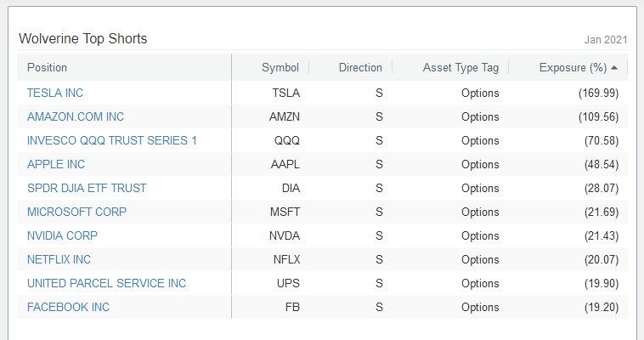This screenshot has width=644, height=340.
Task: Select the NVDA symbol cell
Action: (x=285, y=236)
